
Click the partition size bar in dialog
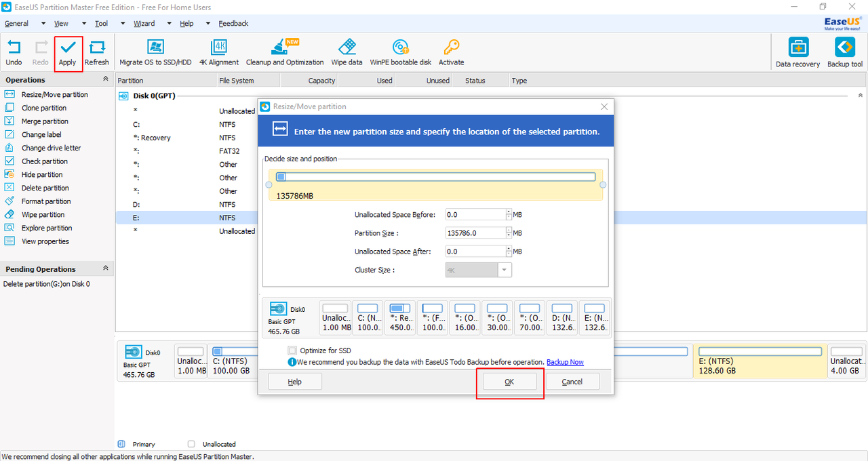pyautogui.click(x=435, y=177)
